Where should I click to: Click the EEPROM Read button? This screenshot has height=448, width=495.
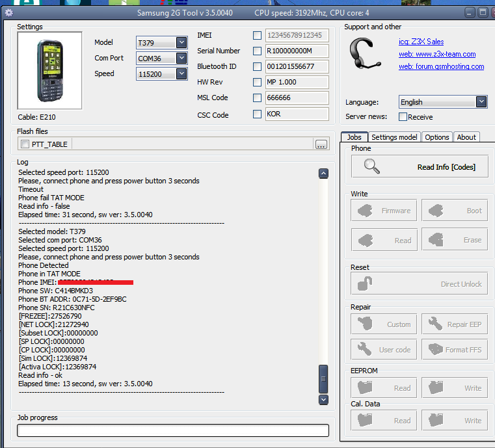click(384, 388)
